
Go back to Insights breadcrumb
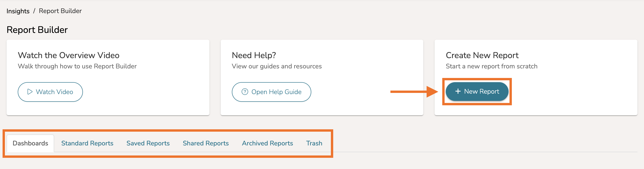(x=18, y=11)
